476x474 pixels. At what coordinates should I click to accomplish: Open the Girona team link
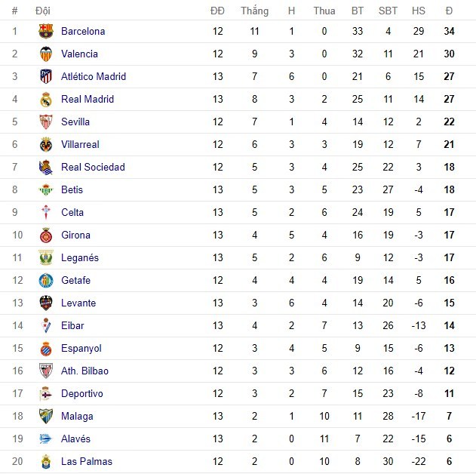(x=75, y=235)
